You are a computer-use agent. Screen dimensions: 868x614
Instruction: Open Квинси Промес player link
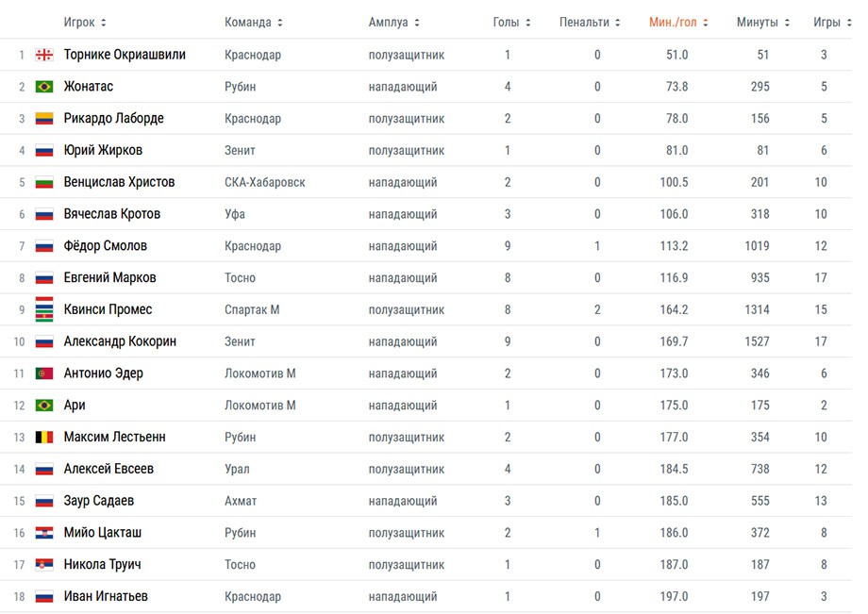coord(108,309)
